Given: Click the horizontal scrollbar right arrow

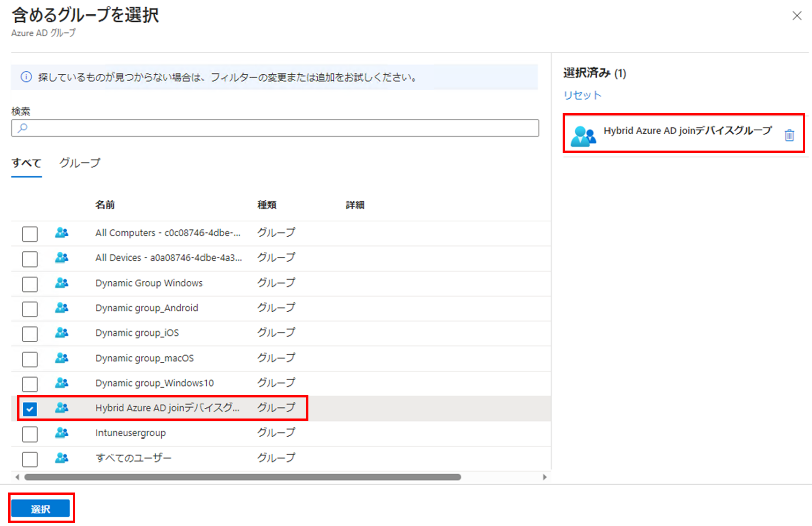Looking at the screenshot, I should pyautogui.click(x=545, y=477).
